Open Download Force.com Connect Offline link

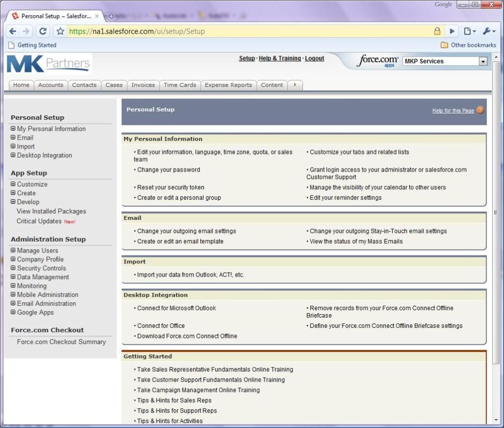tap(187, 336)
